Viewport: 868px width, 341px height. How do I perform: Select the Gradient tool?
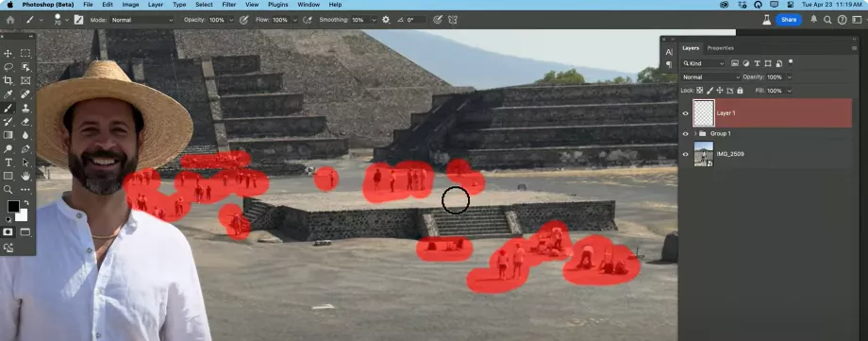tap(8, 135)
